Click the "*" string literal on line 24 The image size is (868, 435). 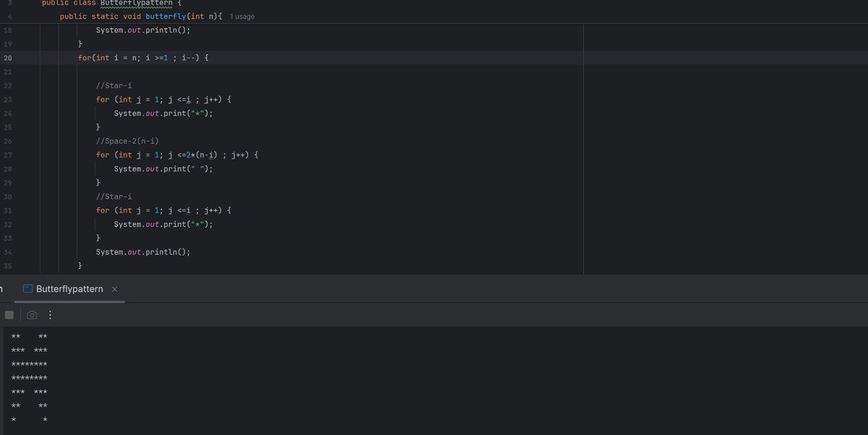[197, 113]
